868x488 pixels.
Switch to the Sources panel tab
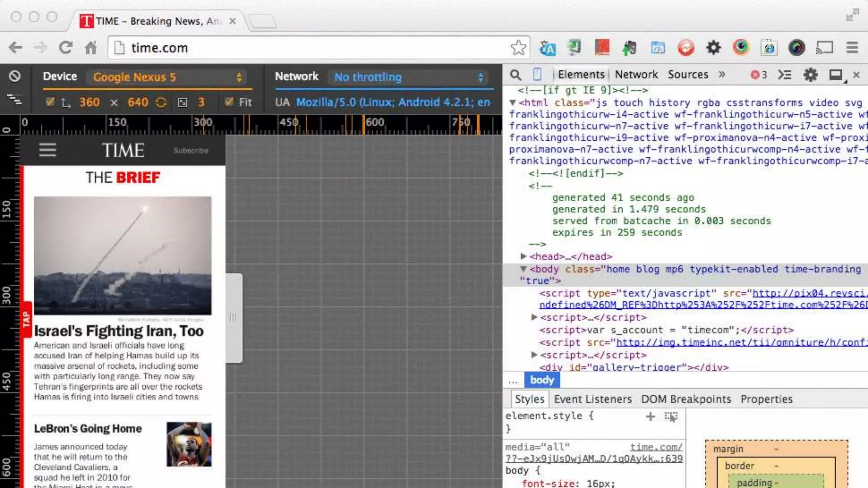pos(688,75)
